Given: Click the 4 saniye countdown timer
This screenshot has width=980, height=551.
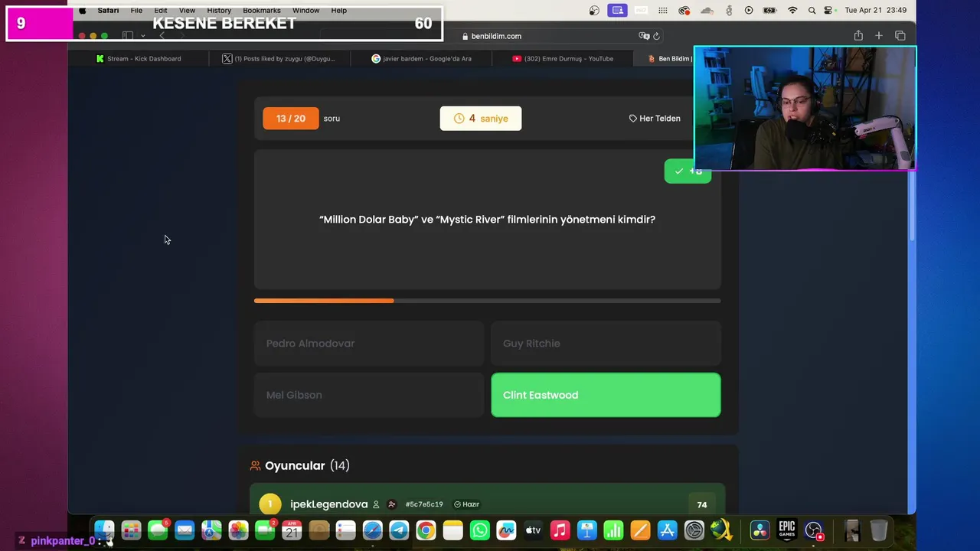Looking at the screenshot, I should click(x=481, y=119).
